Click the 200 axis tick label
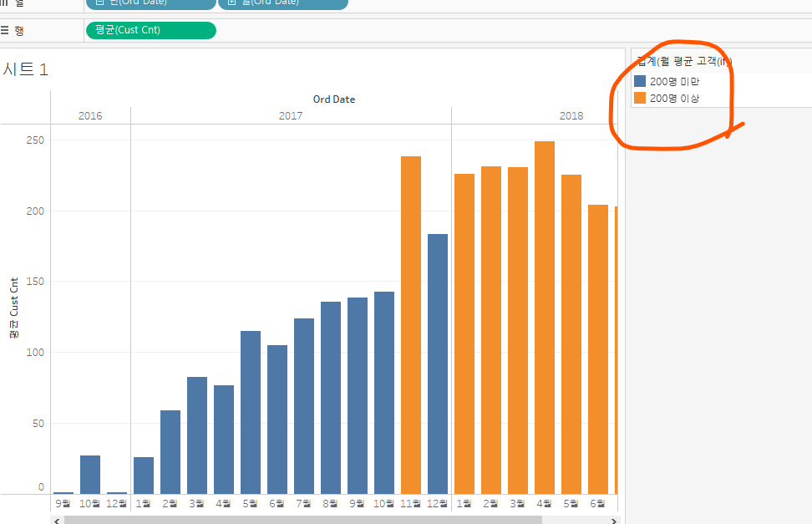The height and width of the screenshot is (524, 812). [35, 211]
